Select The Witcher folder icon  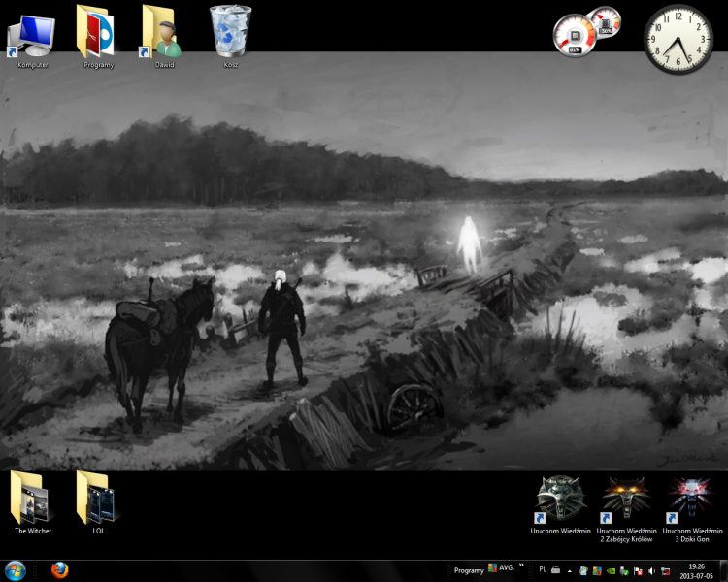click(x=33, y=500)
